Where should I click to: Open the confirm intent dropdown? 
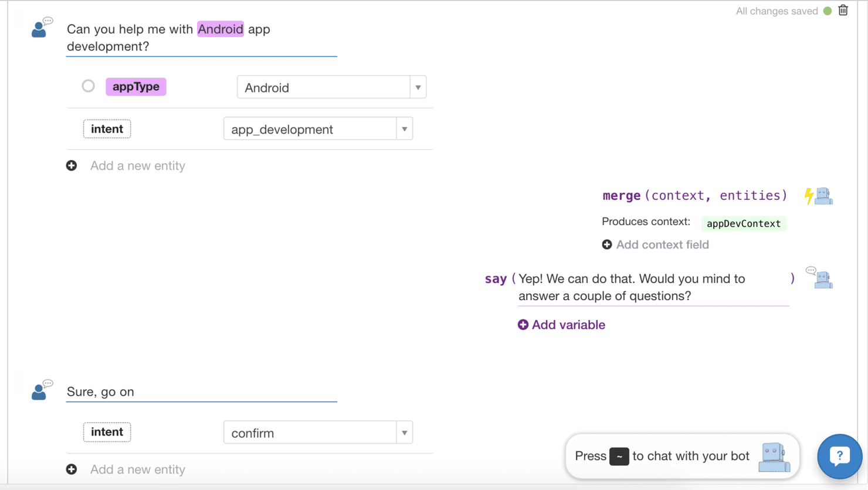click(404, 433)
